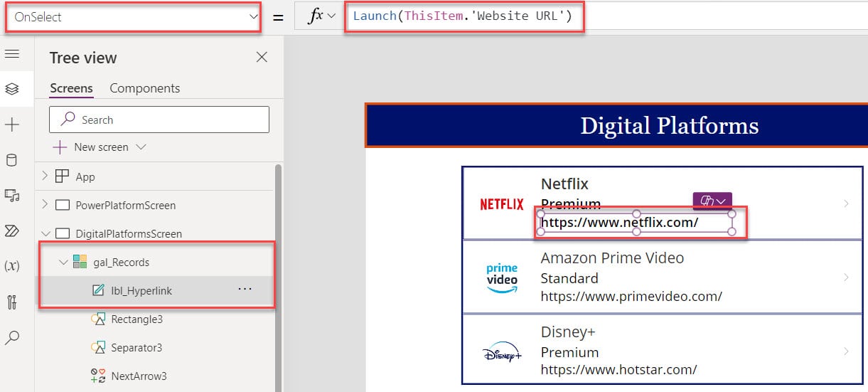Open the Media icon in sidebar
The width and height of the screenshot is (868, 392).
12,194
